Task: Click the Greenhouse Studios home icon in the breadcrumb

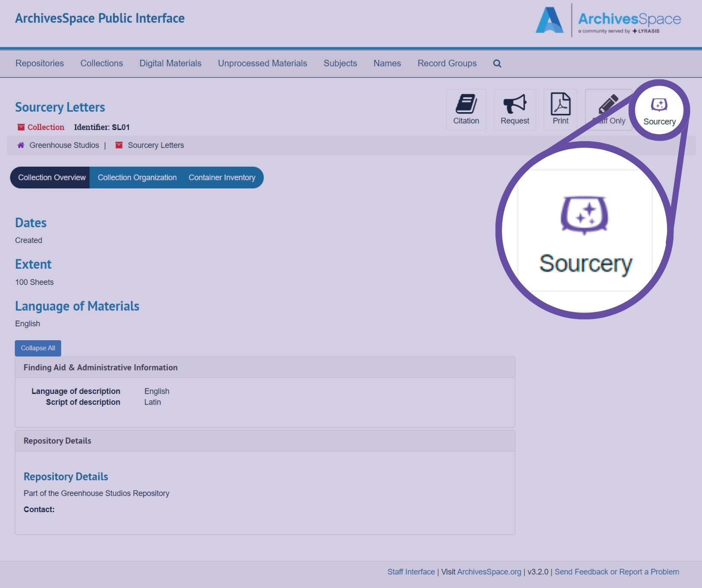Action: tap(20, 145)
